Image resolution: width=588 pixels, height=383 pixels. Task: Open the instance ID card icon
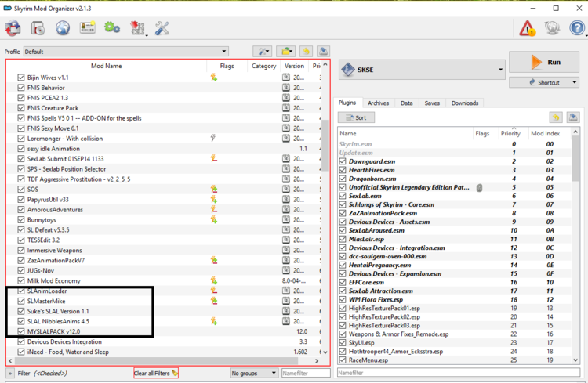tap(87, 28)
